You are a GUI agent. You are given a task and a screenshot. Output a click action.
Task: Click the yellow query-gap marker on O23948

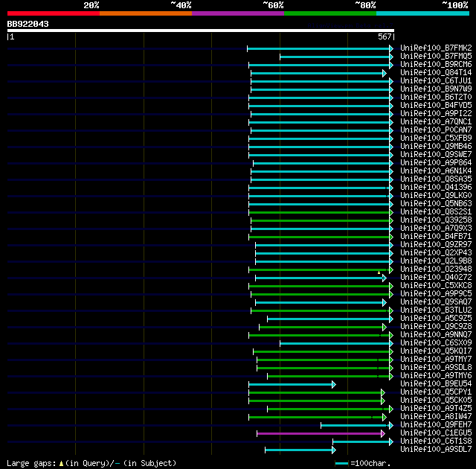(x=379, y=272)
